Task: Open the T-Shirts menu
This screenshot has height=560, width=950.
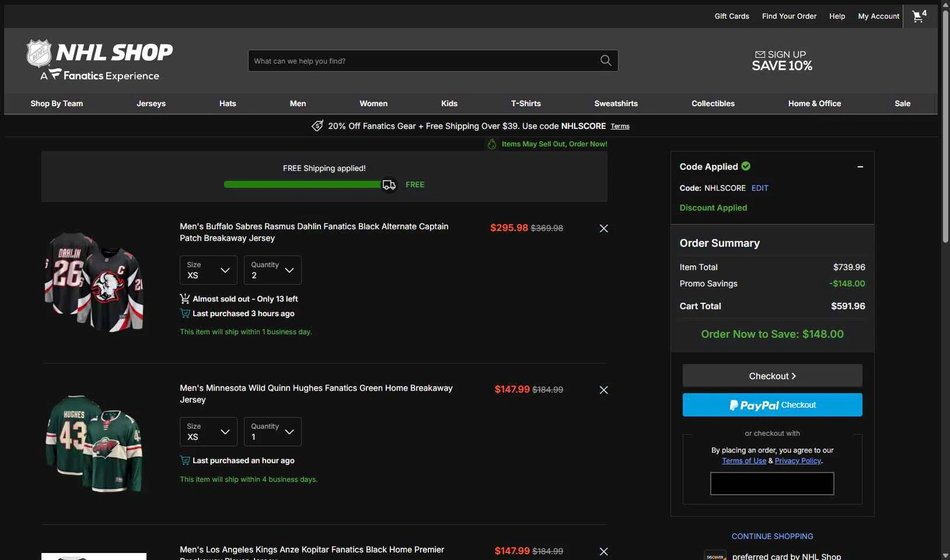Action: pos(526,103)
